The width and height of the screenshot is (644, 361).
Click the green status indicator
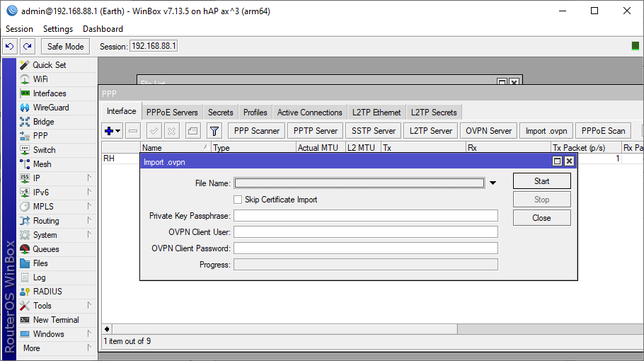[x=636, y=46]
